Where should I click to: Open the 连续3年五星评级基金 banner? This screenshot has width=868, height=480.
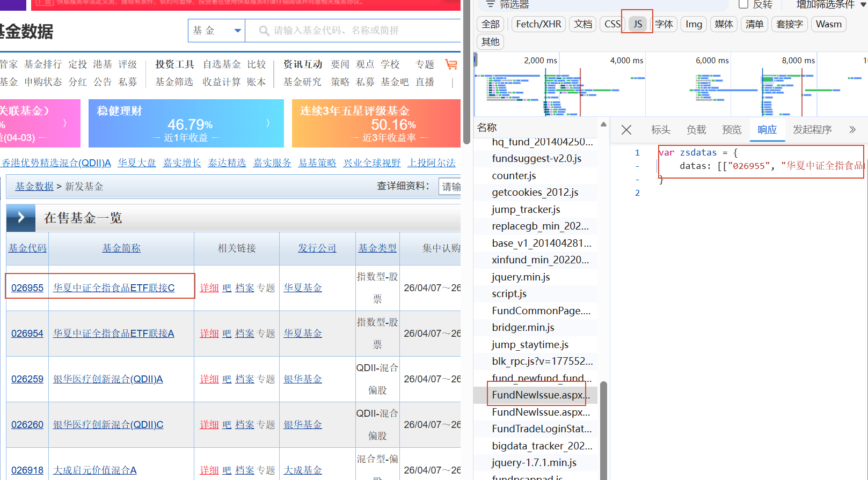click(x=376, y=123)
